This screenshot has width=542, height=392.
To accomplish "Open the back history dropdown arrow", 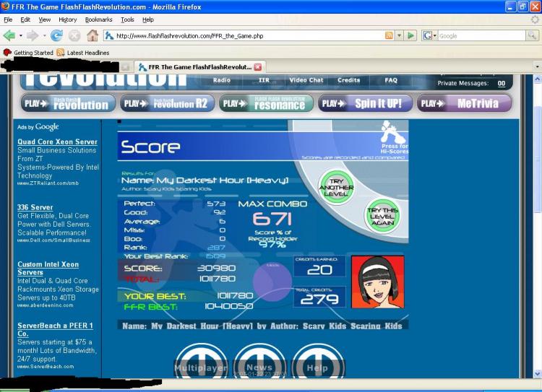I will coord(21,35).
